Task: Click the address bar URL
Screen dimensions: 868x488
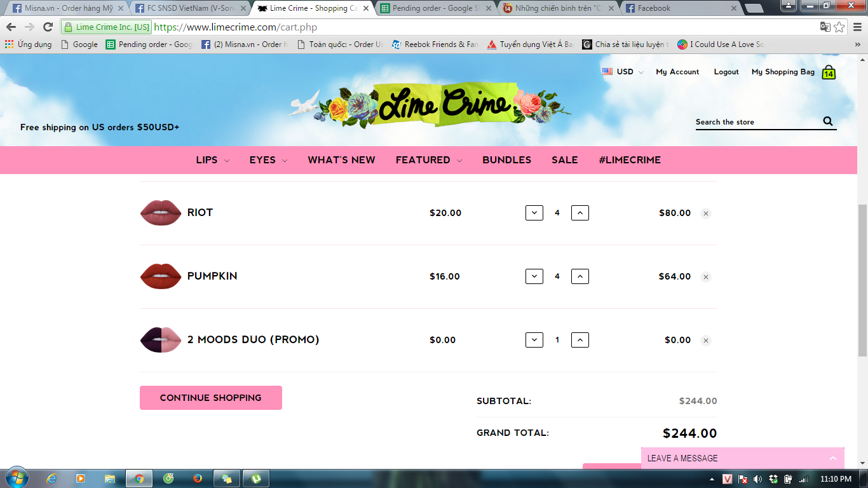Action: click(x=235, y=27)
